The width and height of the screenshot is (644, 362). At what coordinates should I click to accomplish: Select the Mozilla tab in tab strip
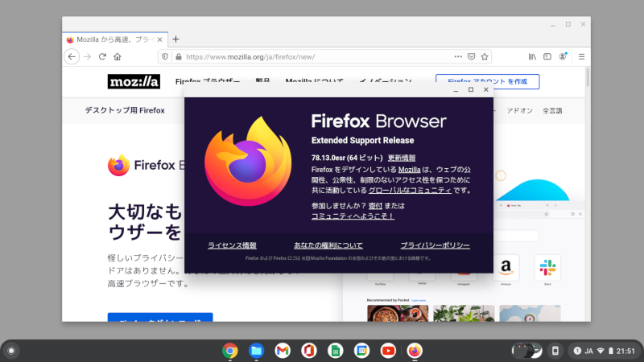tap(113, 39)
